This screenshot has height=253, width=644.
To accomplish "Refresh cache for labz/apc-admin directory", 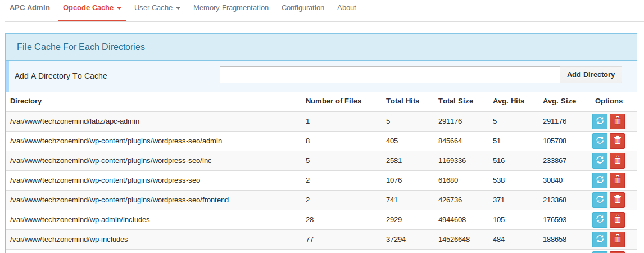I will pos(600,121).
